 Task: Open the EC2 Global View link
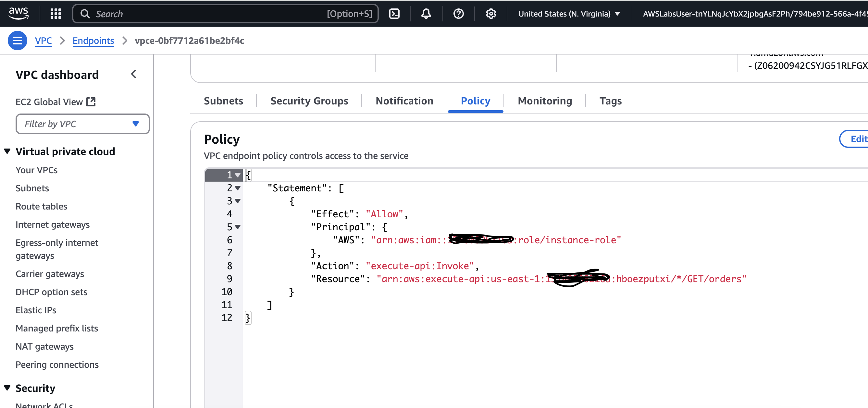pos(56,102)
